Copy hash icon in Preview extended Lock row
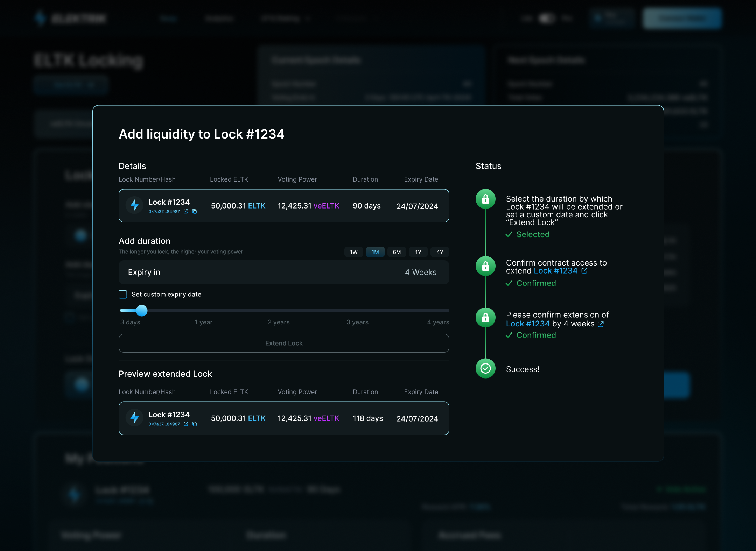The width and height of the screenshot is (756, 551). click(x=195, y=424)
